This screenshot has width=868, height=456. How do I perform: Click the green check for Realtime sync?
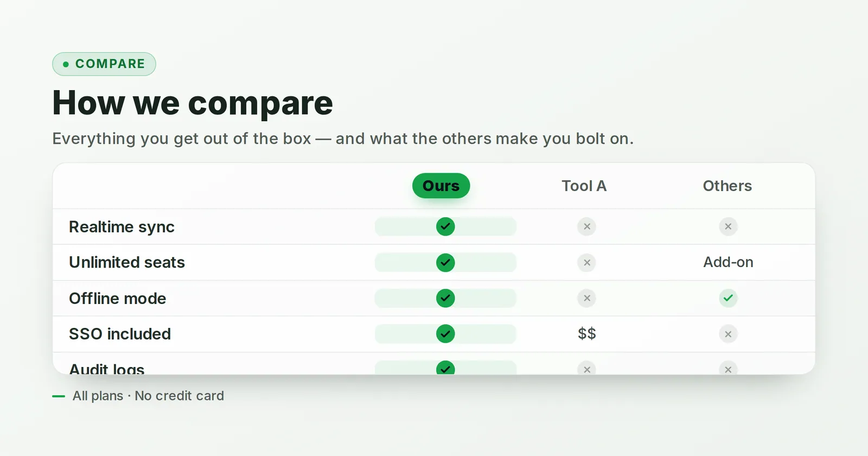pos(445,226)
